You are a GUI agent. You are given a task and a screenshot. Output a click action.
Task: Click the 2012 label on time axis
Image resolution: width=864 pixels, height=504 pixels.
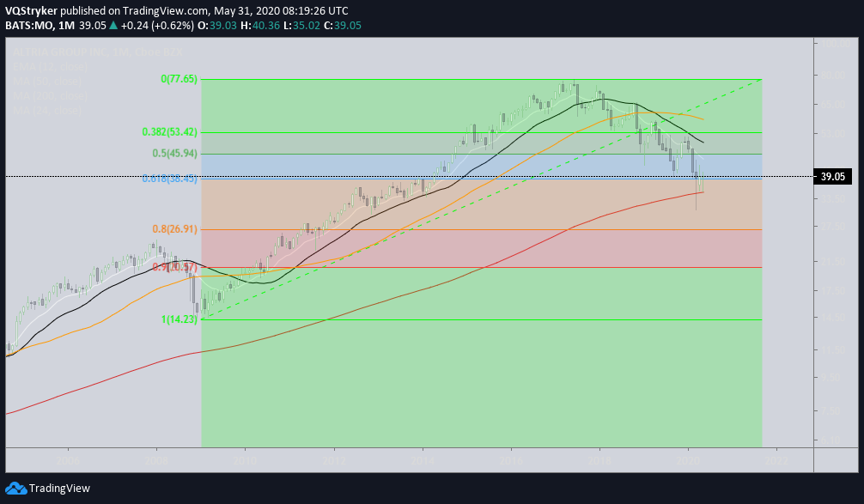point(334,460)
